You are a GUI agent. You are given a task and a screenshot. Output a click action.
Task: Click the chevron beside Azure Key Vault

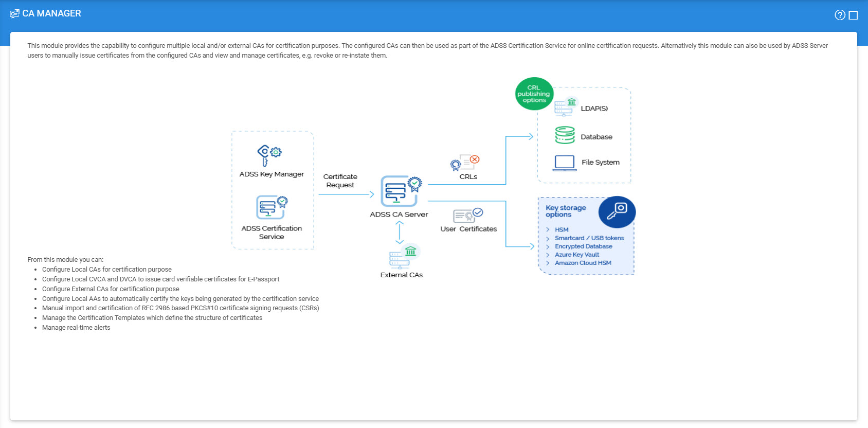pyautogui.click(x=548, y=255)
